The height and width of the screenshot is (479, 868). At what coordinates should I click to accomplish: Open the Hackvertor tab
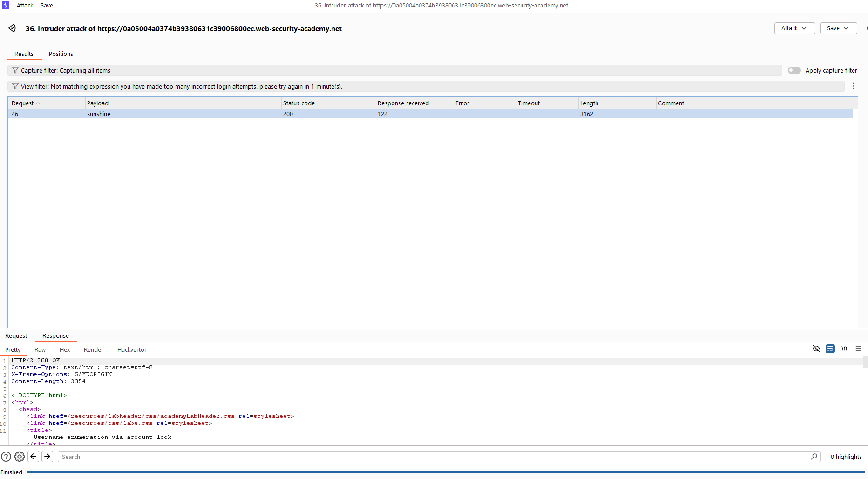132,349
